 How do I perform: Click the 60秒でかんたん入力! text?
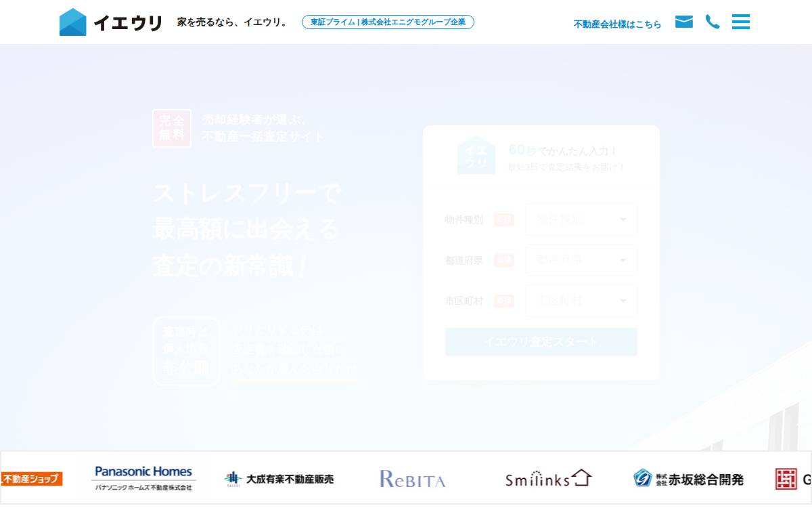click(x=563, y=150)
